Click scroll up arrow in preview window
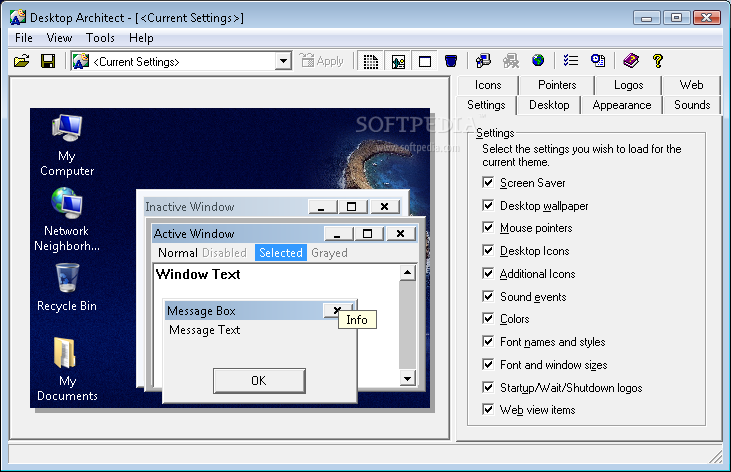Screen dimensions: 731x472 pyautogui.click(x=407, y=272)
